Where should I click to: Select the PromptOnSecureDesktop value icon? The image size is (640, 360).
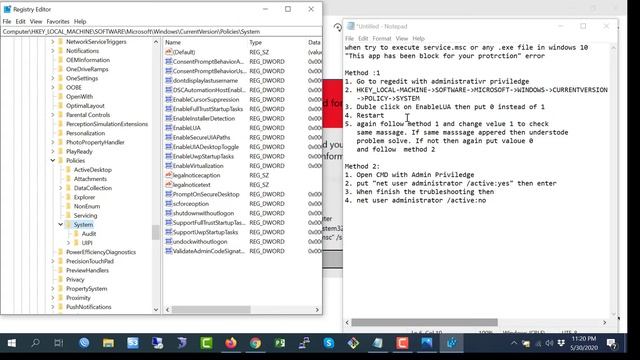169,194
